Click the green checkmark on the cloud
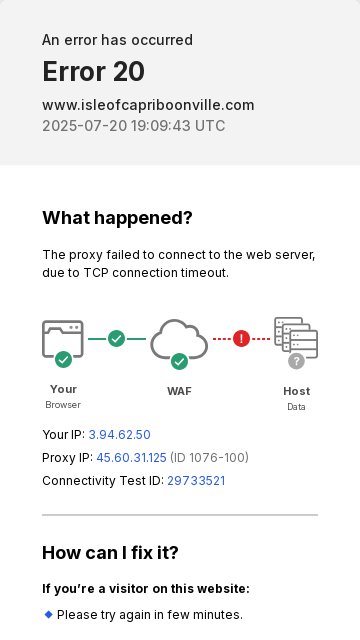 point(179,361)
